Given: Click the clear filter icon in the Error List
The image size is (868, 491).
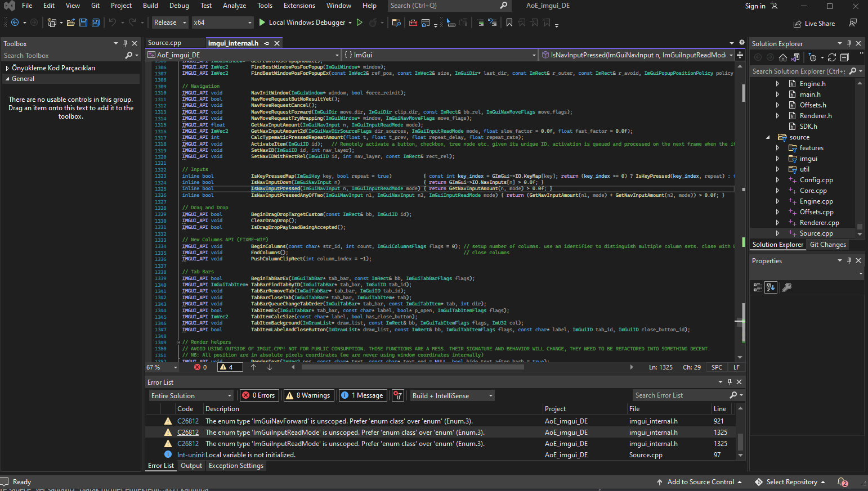Looking at the screenshot, I should [x=397, y=395].
